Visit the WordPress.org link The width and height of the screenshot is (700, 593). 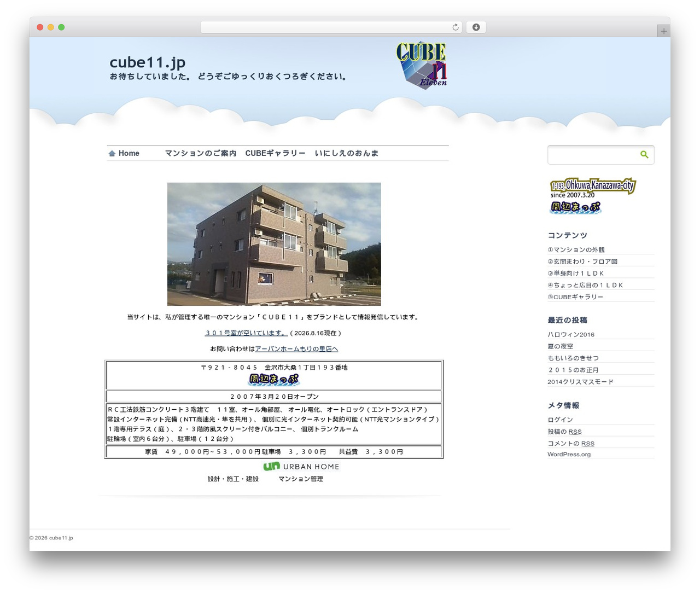[x=569, y=455]
